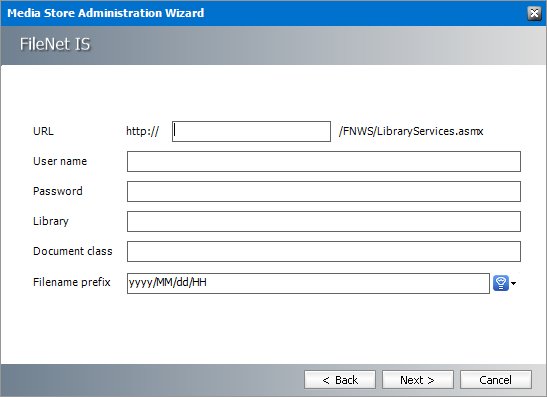The width and height of the screenshot is (547, 397).
Task: Focus the URL host input box
Action: click(x=251, y=132)
